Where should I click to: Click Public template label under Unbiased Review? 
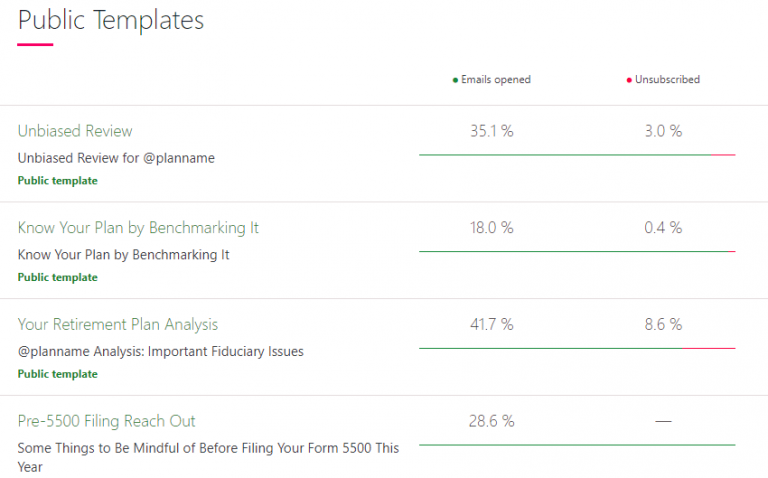(58, 181)
